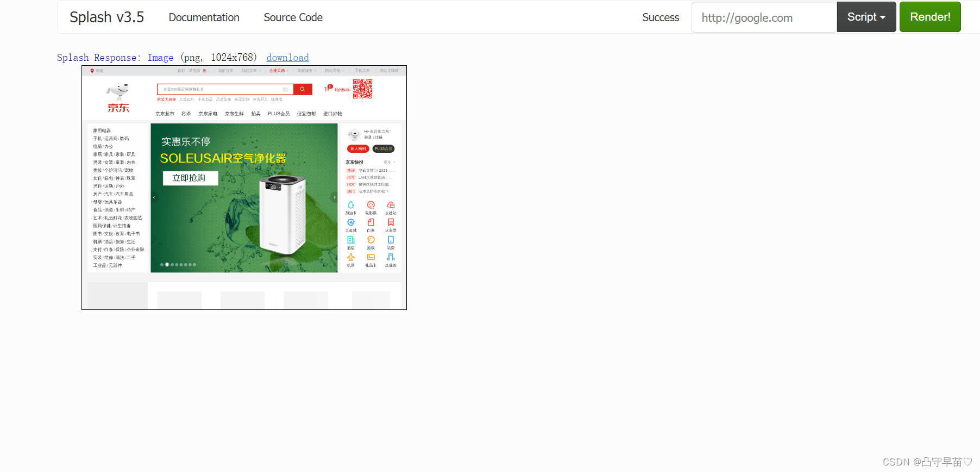Screen dimensions: 980x472
Task: Click the red QR code image
Action: coord(362,89)
